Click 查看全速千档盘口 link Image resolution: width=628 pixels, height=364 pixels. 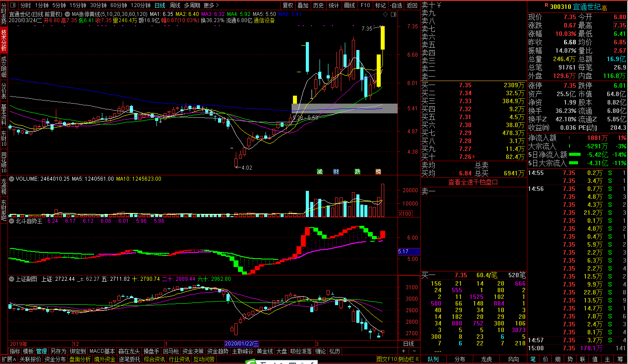473,182
